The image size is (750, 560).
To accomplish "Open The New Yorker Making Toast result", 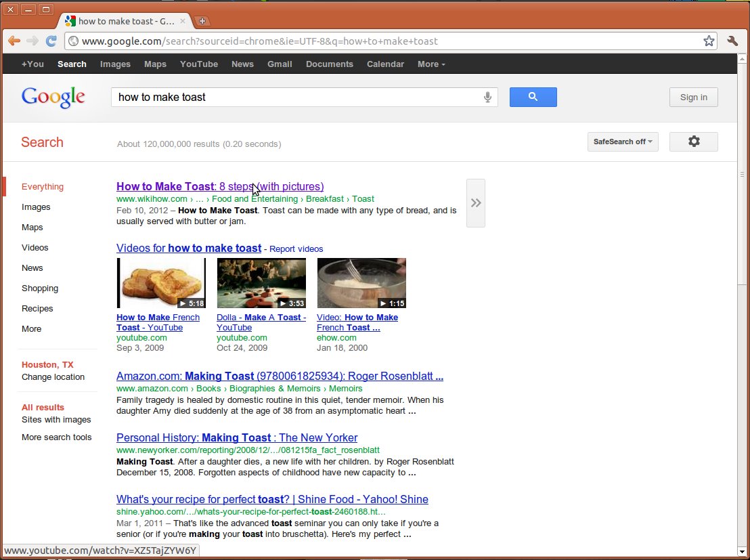I will 237,437.
